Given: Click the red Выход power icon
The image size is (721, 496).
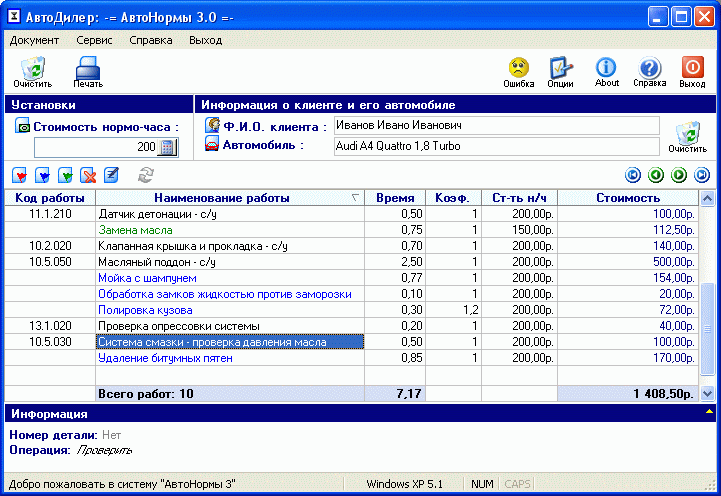Looking at the screenshot, I should tap(692, 68).
